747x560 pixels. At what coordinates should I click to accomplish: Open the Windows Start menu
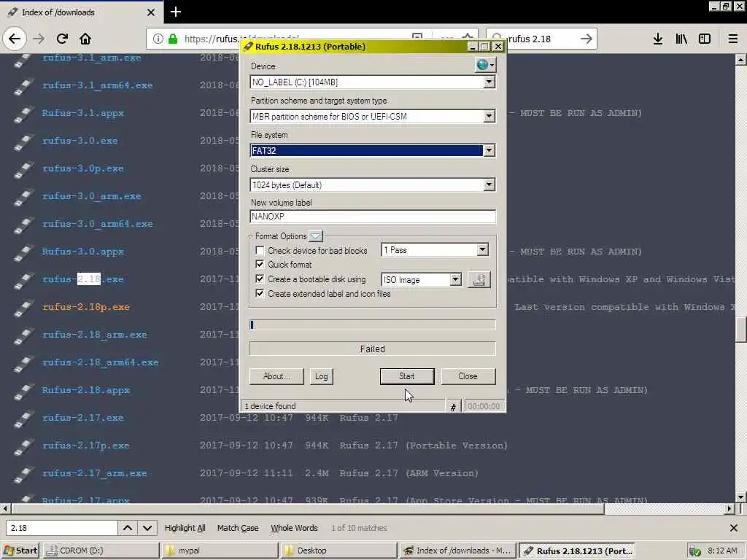20,551
